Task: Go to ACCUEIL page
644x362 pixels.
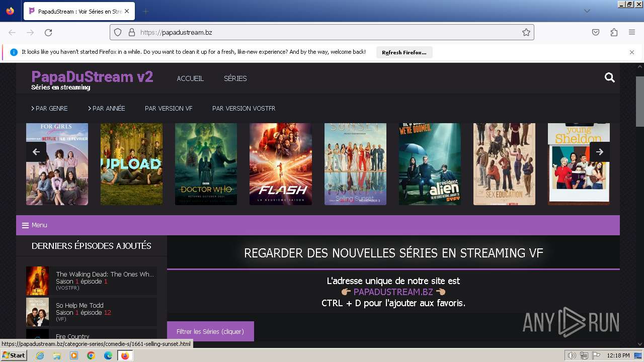Action: pyautogui.click(x=190, y=78)
